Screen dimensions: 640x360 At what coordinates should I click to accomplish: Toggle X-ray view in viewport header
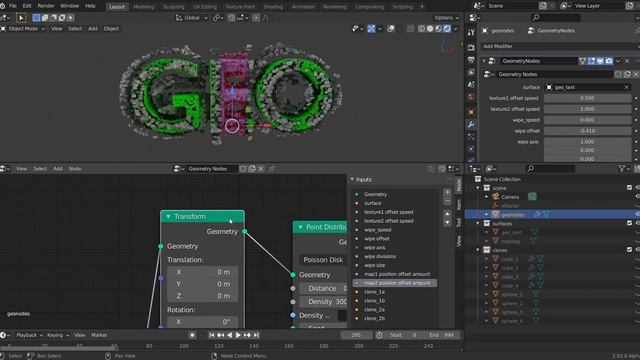click(x=411, y=29)
